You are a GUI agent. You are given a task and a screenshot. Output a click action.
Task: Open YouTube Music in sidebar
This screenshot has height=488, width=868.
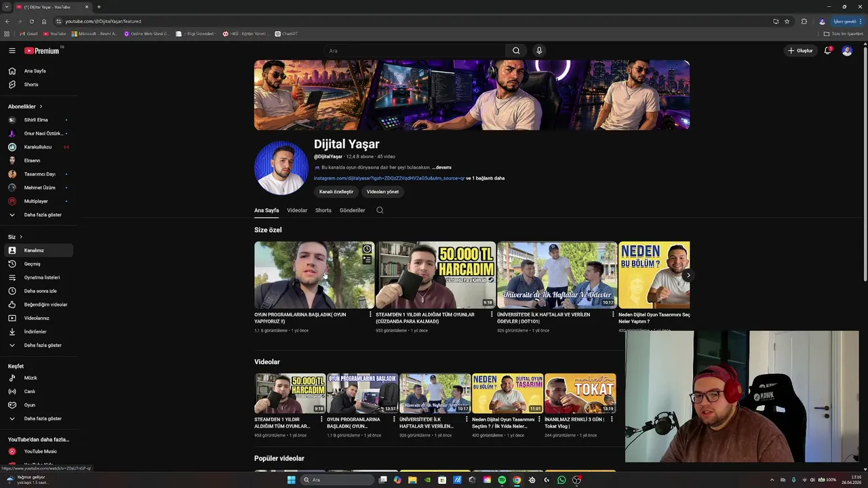click(x=39, y=451)
